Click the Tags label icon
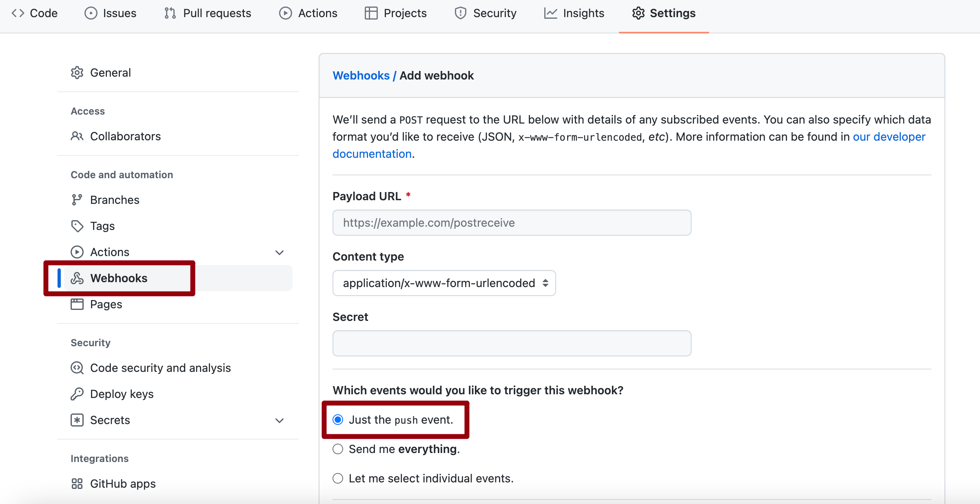This screenshot has width=980, height=504. click(77, 226)
